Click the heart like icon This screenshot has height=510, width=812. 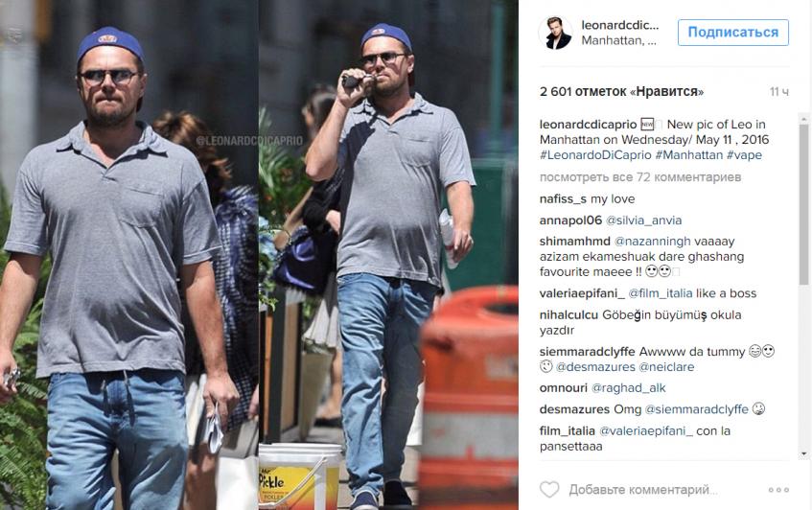549,489
